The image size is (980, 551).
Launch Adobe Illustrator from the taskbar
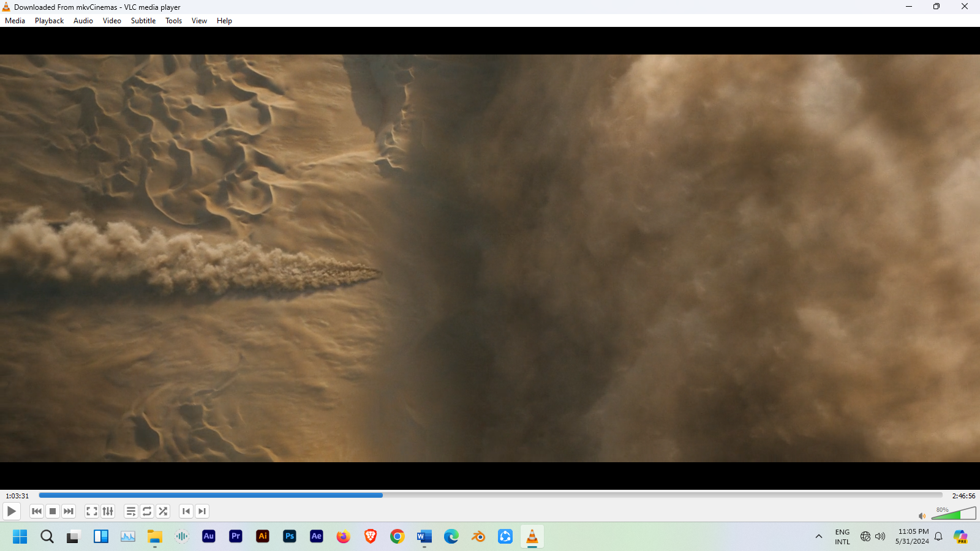click(x=263, y=536)
